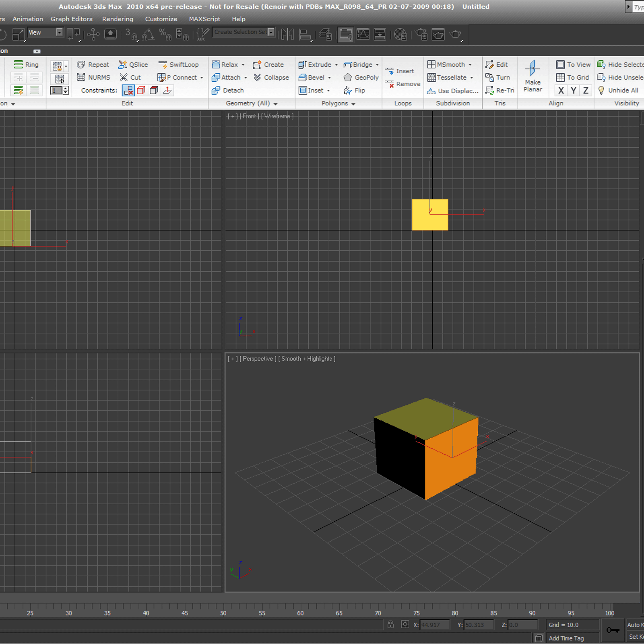The width and height of the screenshot is (644, 644).
Task: Open the Manage Layers icon
Action: [x=326, y=34]
